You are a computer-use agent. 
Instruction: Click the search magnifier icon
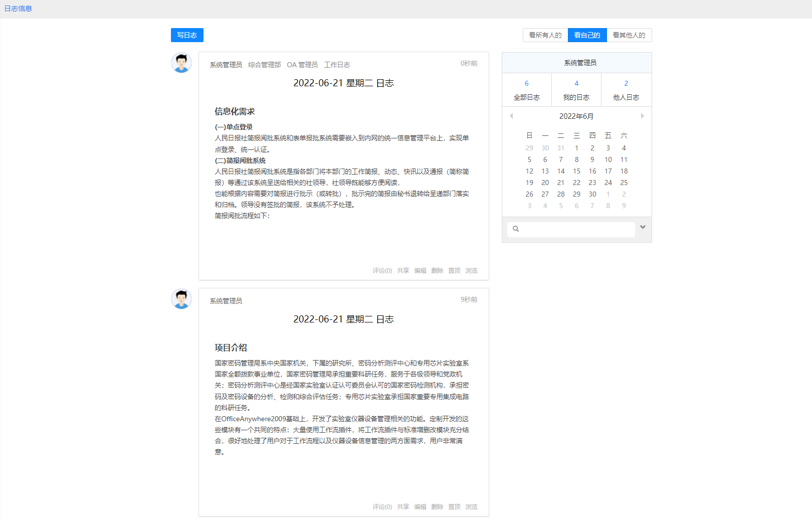pyautogui.click(x=516, y=229)
